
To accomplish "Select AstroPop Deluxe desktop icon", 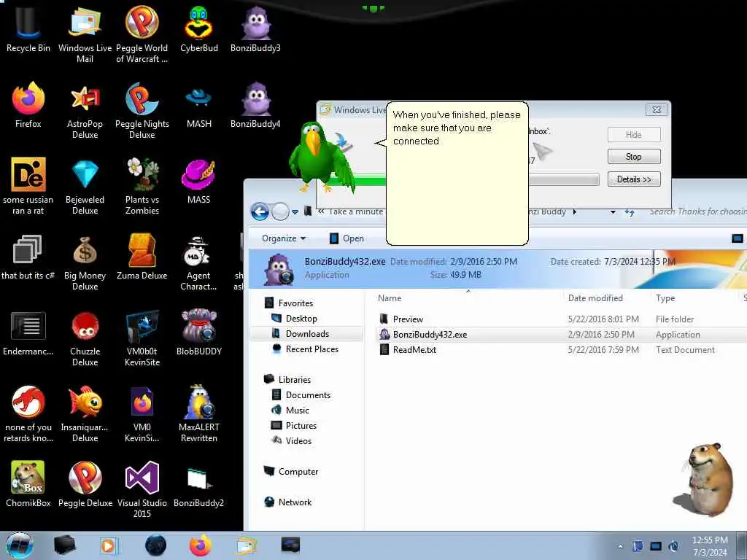I will [85, 111].
